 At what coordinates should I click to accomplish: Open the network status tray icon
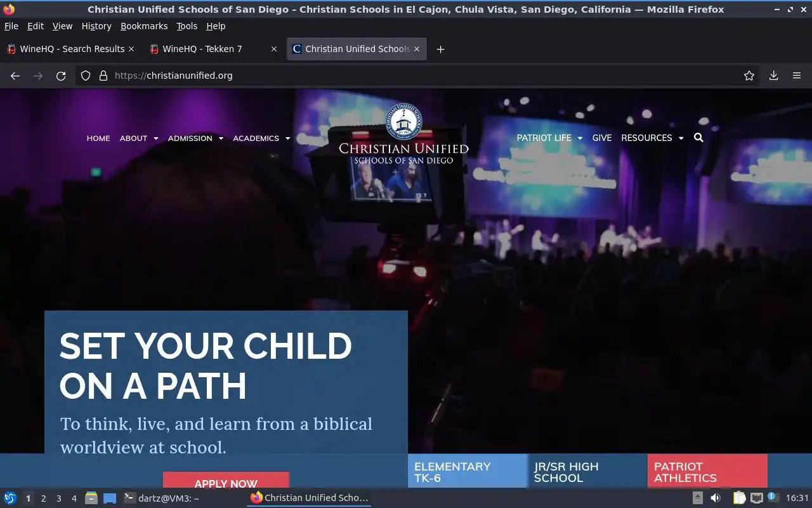tap(757, 498)
